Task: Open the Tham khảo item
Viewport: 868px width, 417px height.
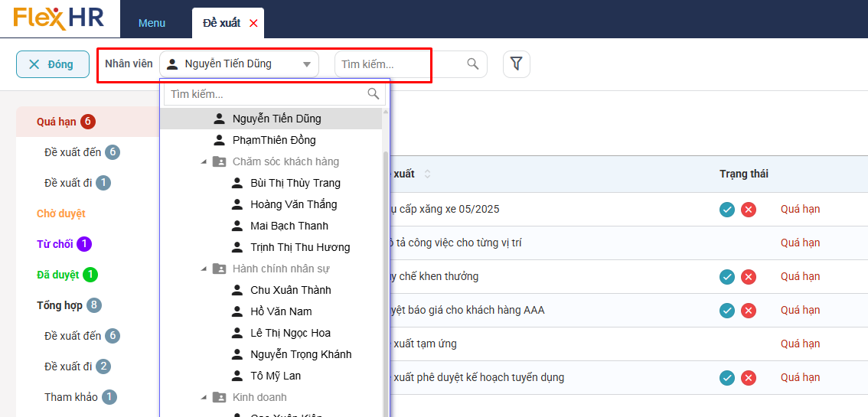Action: [x=71, y=397]
